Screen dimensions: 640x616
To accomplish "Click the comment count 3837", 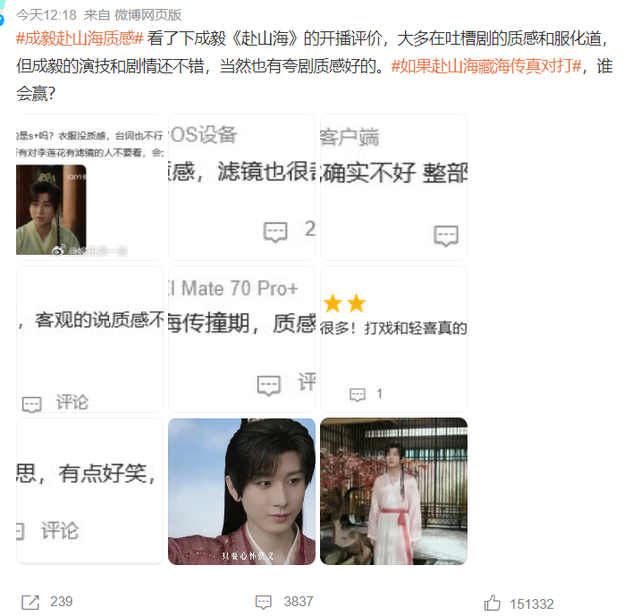I will (298, 602).
